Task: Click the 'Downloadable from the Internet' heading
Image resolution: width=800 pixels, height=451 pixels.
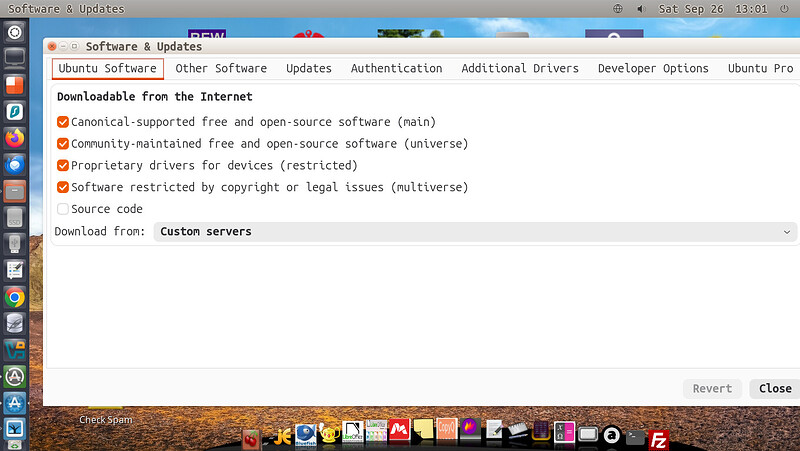Action: (x=155, y=96)
